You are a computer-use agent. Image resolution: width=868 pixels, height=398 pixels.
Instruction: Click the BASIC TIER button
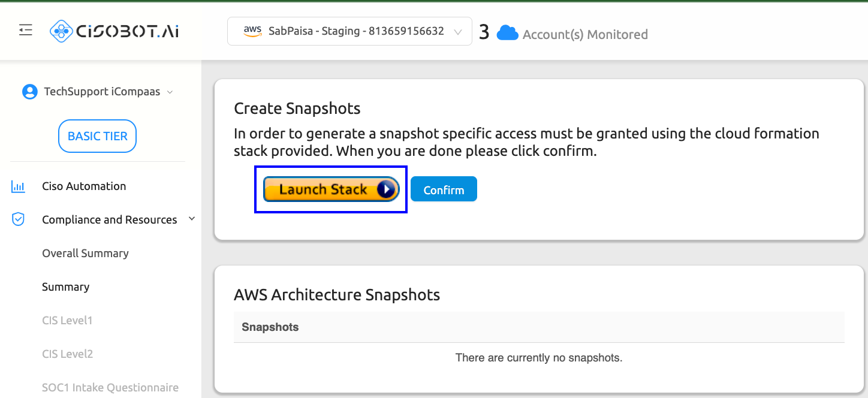pos(97,136)
